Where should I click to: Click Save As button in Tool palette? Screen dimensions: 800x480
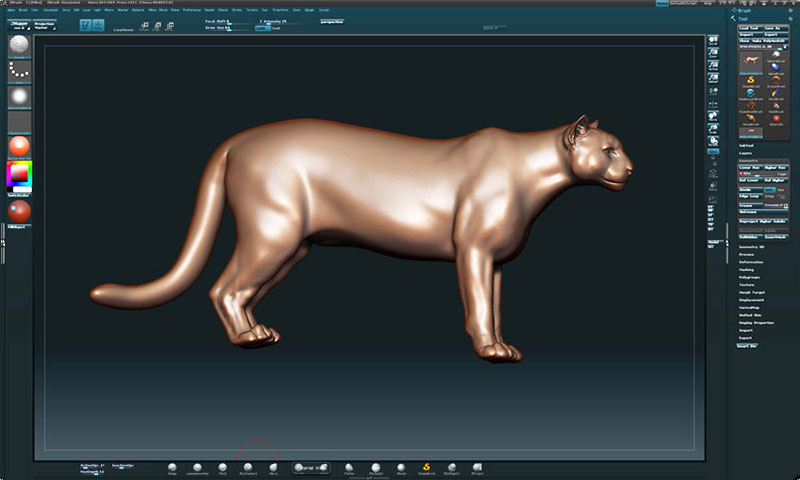coord(776,28)
